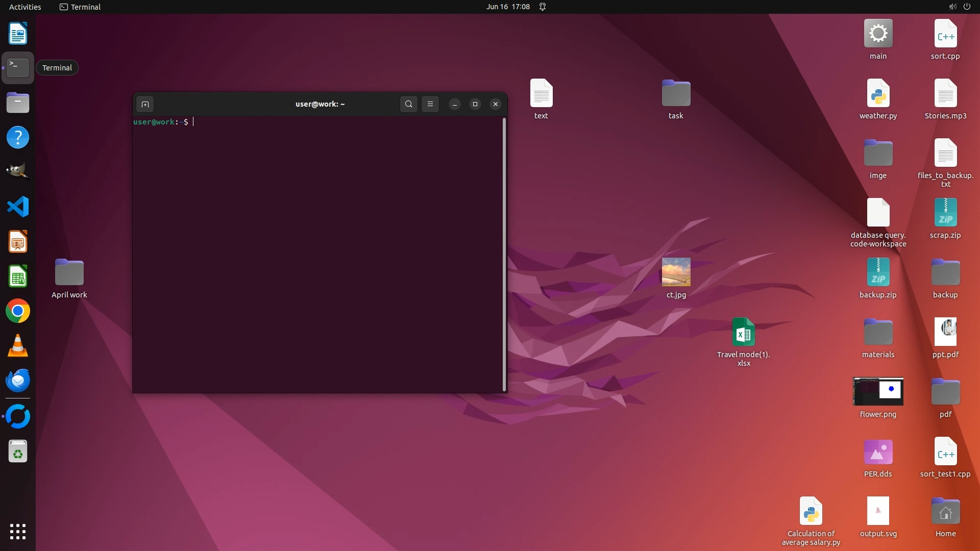Launch VLC media player from dock
This screenshot has width=980, height=551.
click(x=18, y=346)
